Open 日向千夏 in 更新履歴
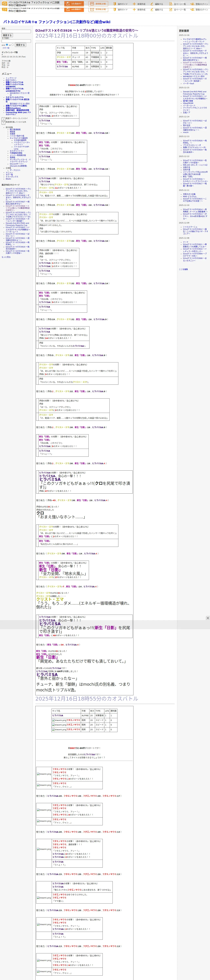210x980 pixels. (x=186, y=170)
